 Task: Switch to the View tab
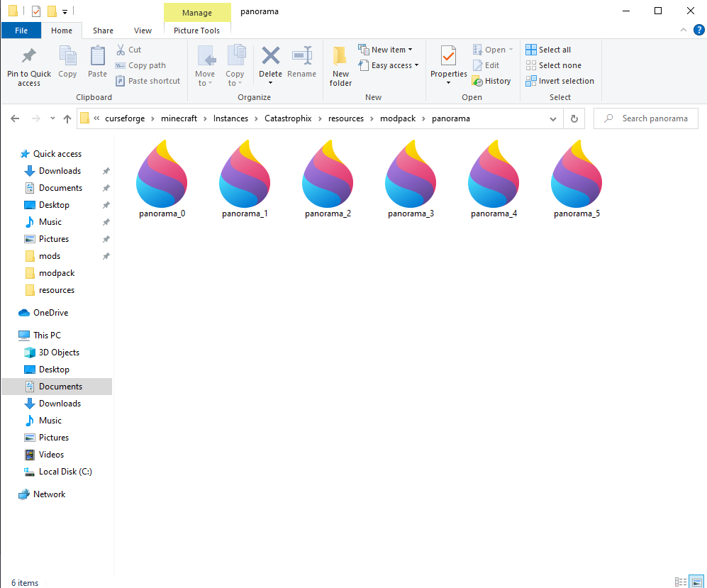[x=143, y=30]
